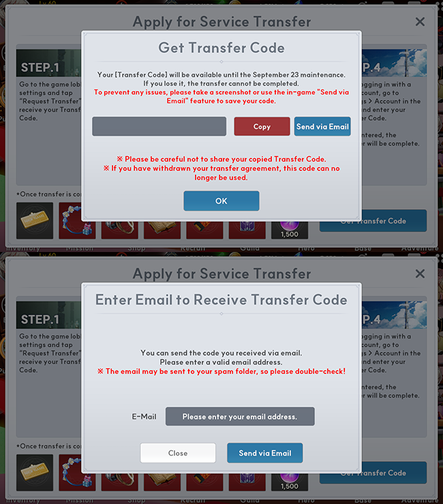This screenshot has width=443, height=504.
Task: Select the gold nickname ticket icon in upper panel
Action: click(35, 221)
